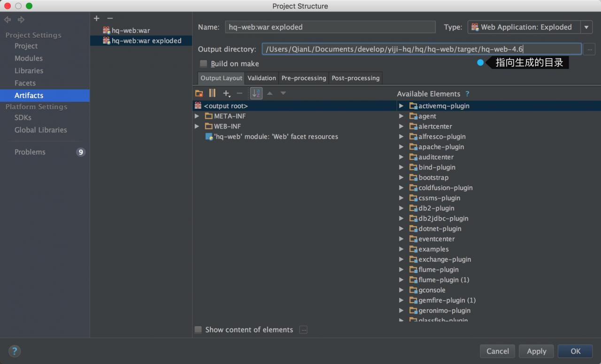
Task: Expand the WEB-INF folder node
Action: click(x=197, y=126)
